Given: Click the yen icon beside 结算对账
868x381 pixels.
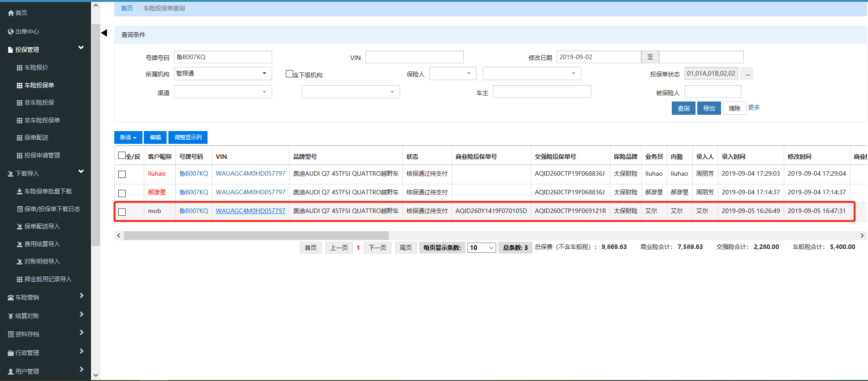Looking at the screenshot, I should point(11,316).
